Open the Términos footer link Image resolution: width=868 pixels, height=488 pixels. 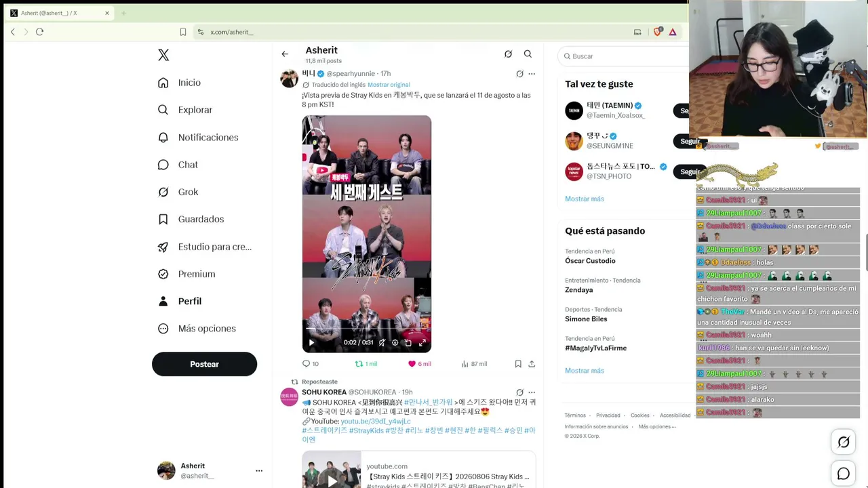(x=575, y=415)
